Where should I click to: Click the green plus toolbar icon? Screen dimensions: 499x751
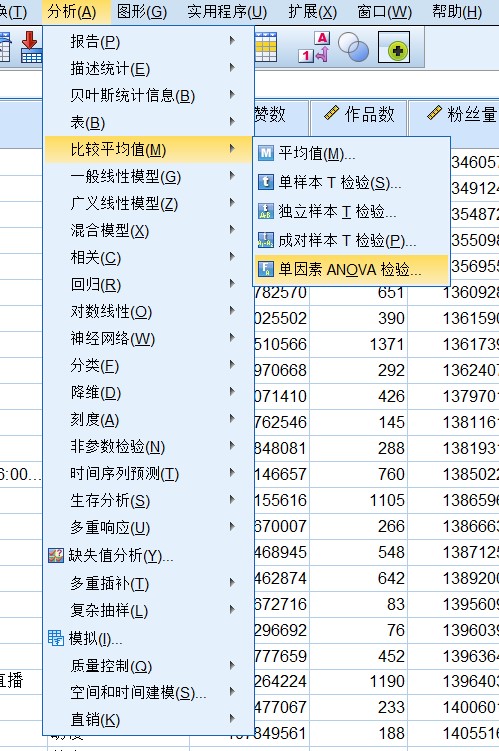[x=394, y=47]
